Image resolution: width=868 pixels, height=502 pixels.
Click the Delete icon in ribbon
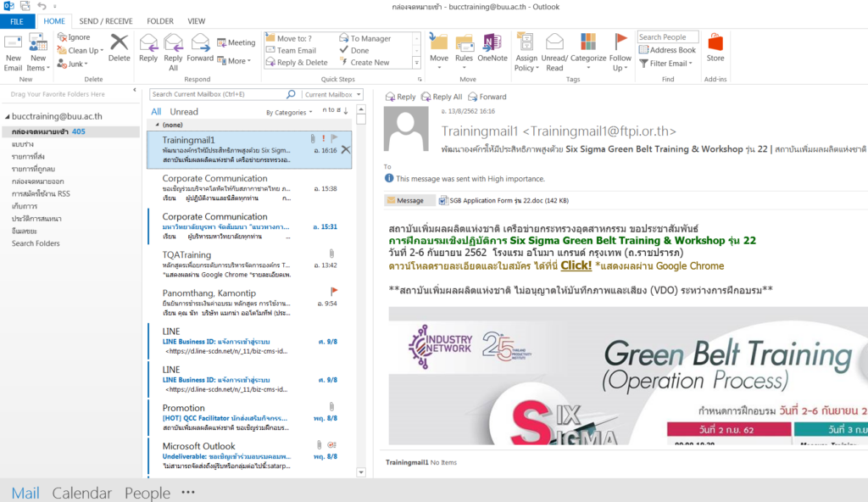point(120,48)
